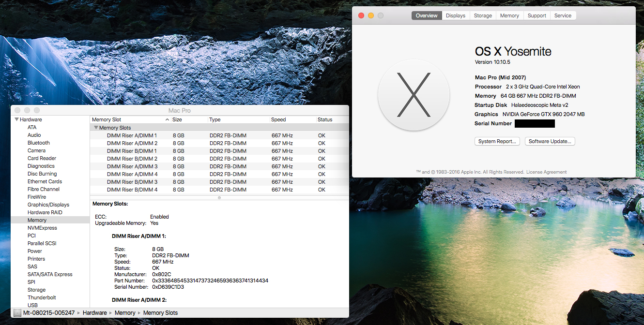Select Storage in the System Report sidebar
The image size is (644, 325).
[x=36, y=290]
